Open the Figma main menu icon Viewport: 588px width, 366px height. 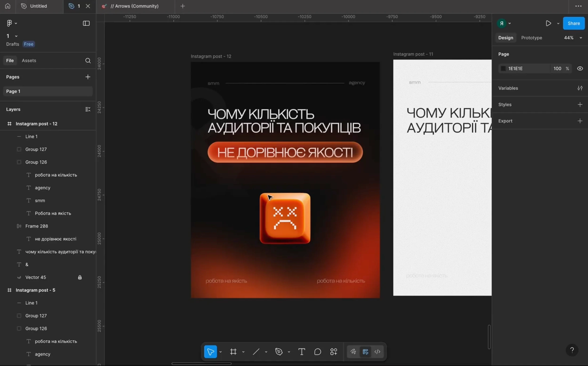click(x=9, y=23)
